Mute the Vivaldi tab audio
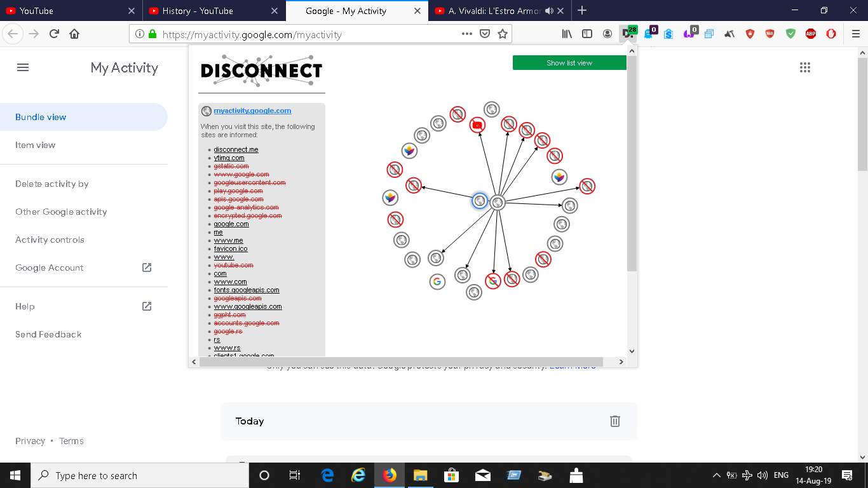The width and height of the screenshot is (868, 488). pos(549,11)
